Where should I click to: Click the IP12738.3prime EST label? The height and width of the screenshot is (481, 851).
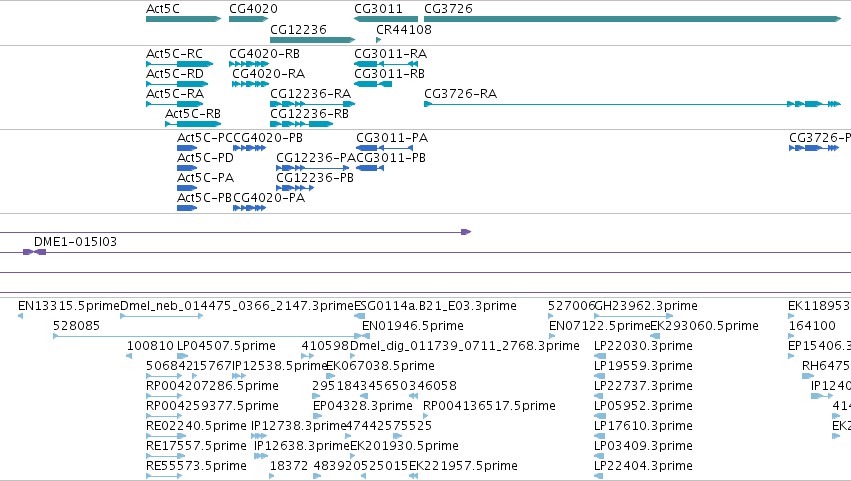coord(299,426)
